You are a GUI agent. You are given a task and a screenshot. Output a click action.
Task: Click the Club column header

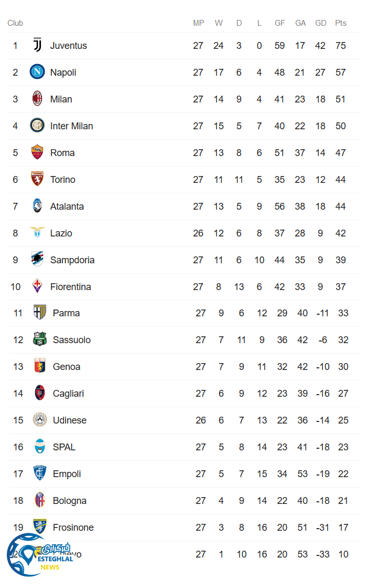point(15,23)
